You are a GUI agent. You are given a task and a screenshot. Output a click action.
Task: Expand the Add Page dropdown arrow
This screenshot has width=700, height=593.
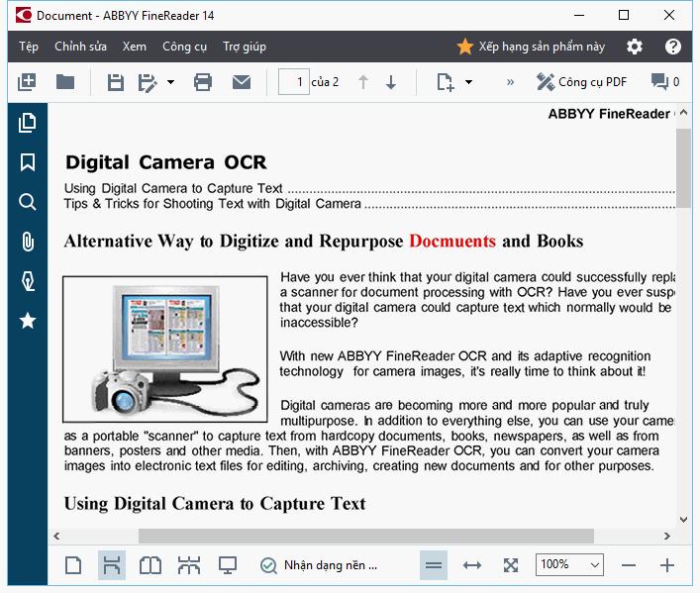pyautogui.click(x=468, y=82)
